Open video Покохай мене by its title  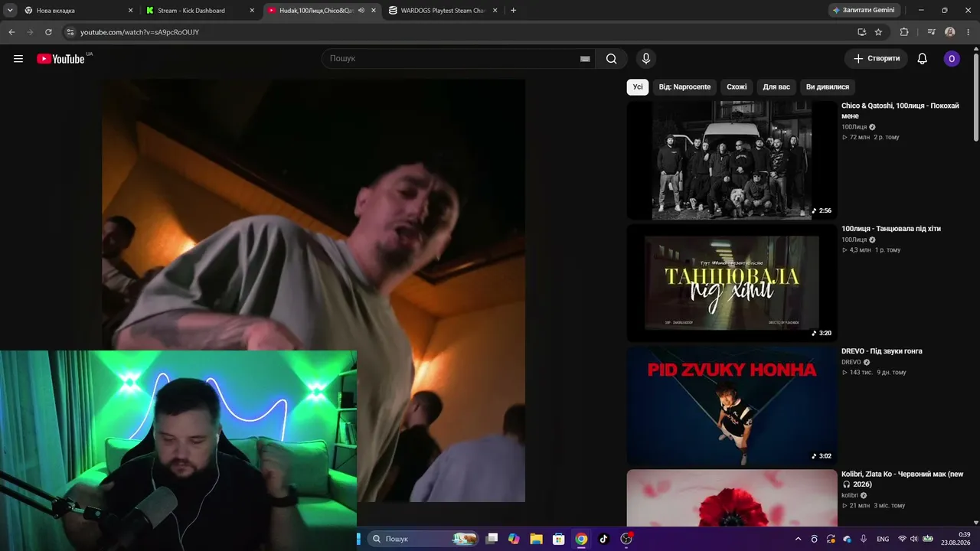[900, 111]
